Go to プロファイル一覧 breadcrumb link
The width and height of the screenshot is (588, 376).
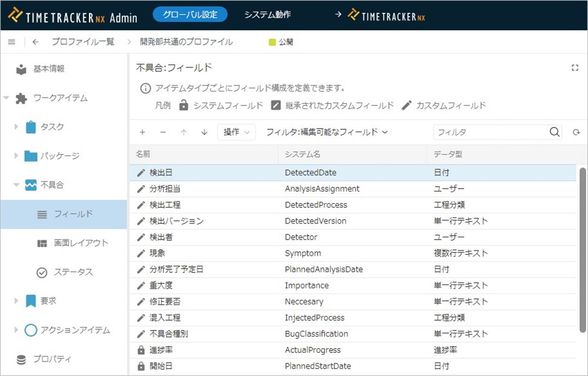[x=82, y=42]
